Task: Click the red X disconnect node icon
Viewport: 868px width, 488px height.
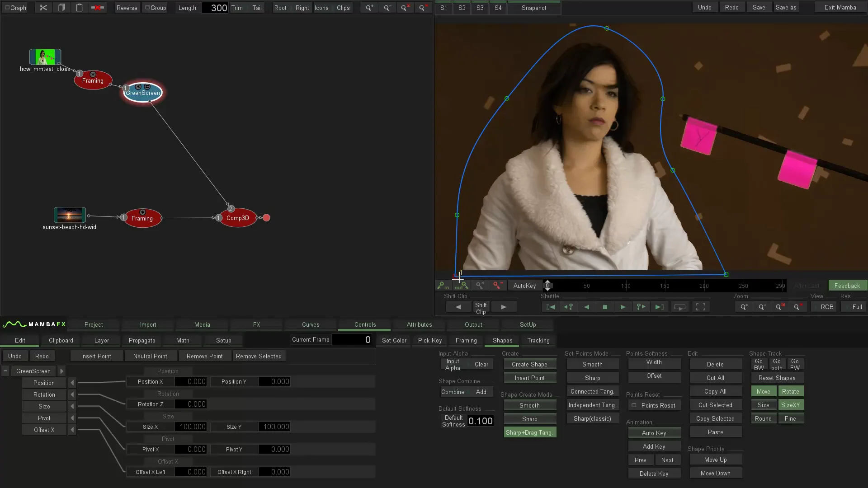Action: point(98,8)
